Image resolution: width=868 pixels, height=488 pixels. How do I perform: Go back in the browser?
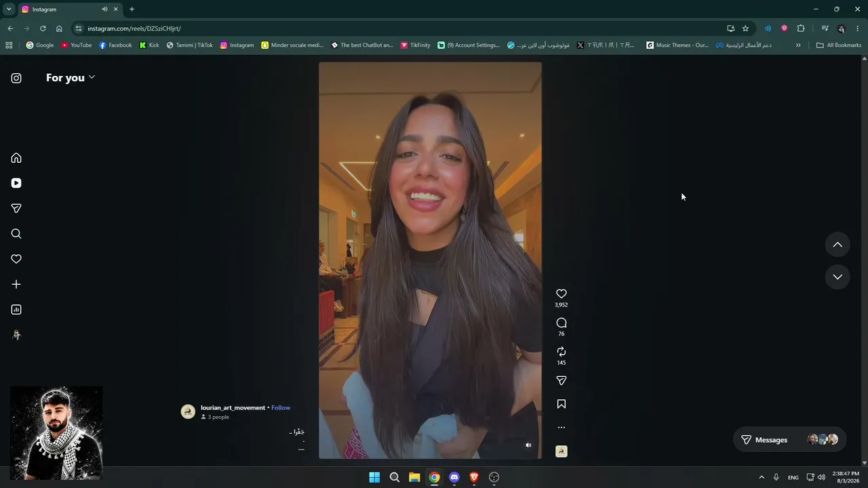coord(10,28)
